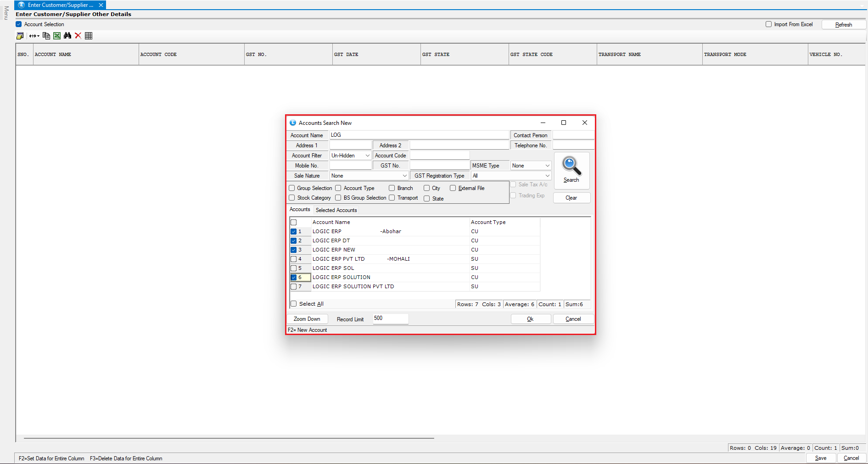Click the Record Limit input field
The width and height of the screenshot is (868, 464).
click(x=390, y=319)
